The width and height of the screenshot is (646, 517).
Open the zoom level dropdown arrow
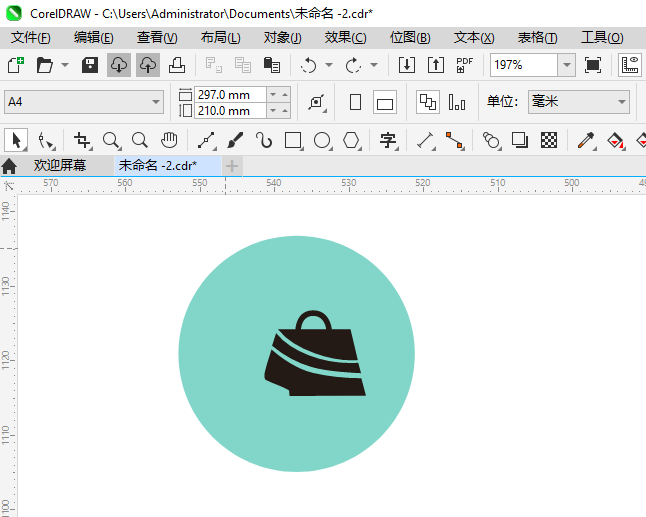pyautogui.click(x=567, y=65)
